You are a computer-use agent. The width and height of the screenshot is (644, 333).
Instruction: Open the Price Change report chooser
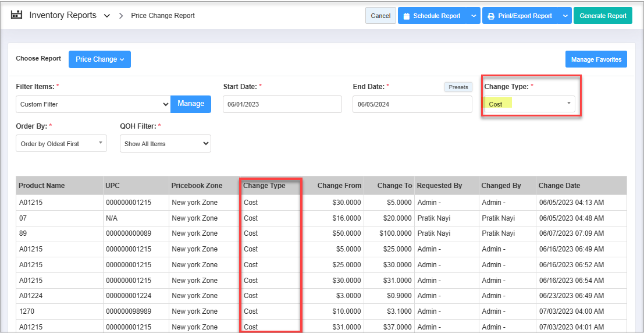click(99, 59)
